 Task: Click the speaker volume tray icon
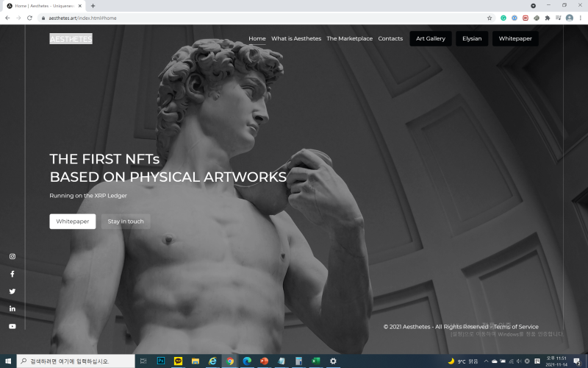[519, 361]
